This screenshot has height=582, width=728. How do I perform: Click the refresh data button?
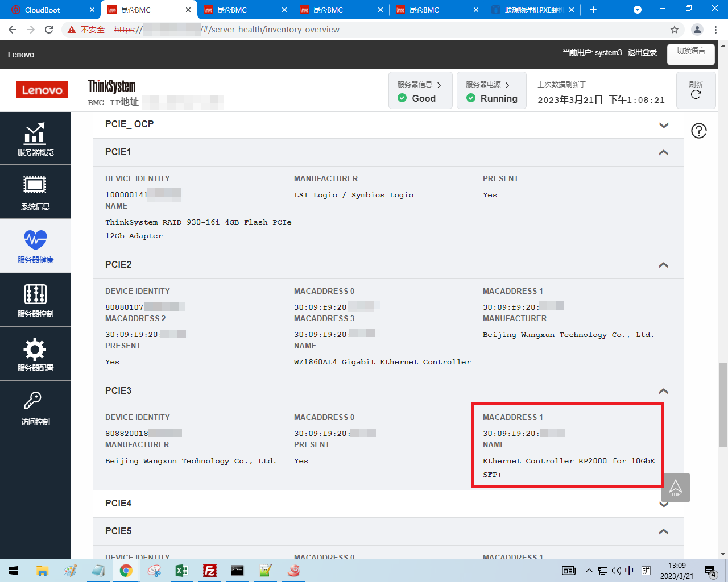tap(696, 90)
